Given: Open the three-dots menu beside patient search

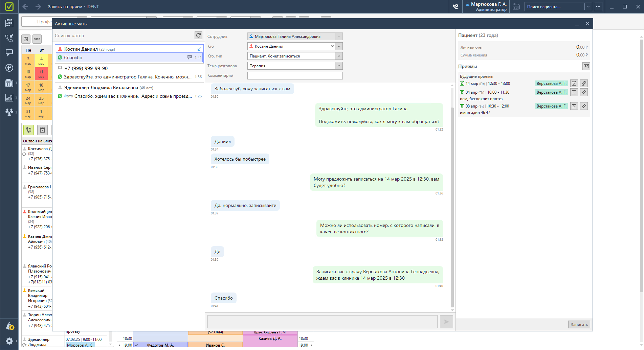Looking at the screenshot, I should [598, 6].
